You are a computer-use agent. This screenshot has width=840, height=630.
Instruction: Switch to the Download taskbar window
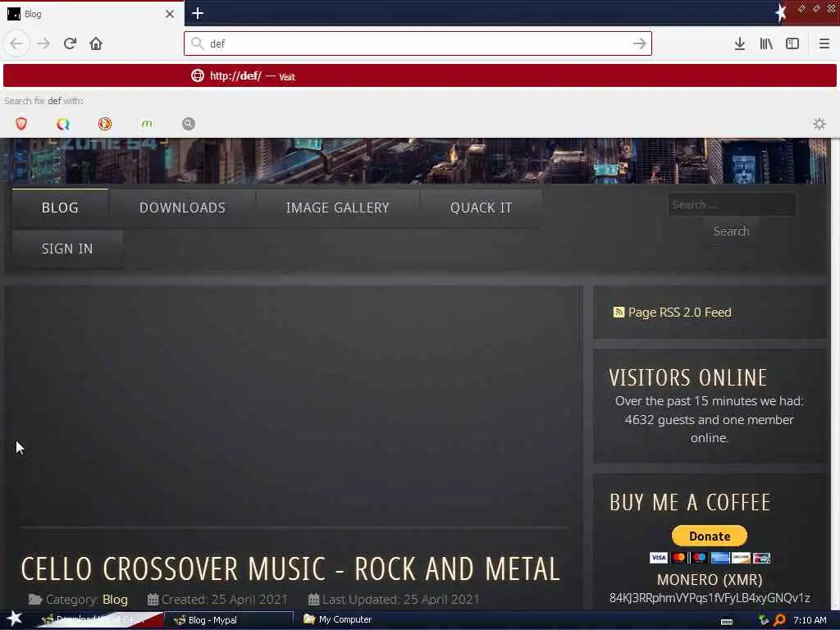(x=99, y=620)
